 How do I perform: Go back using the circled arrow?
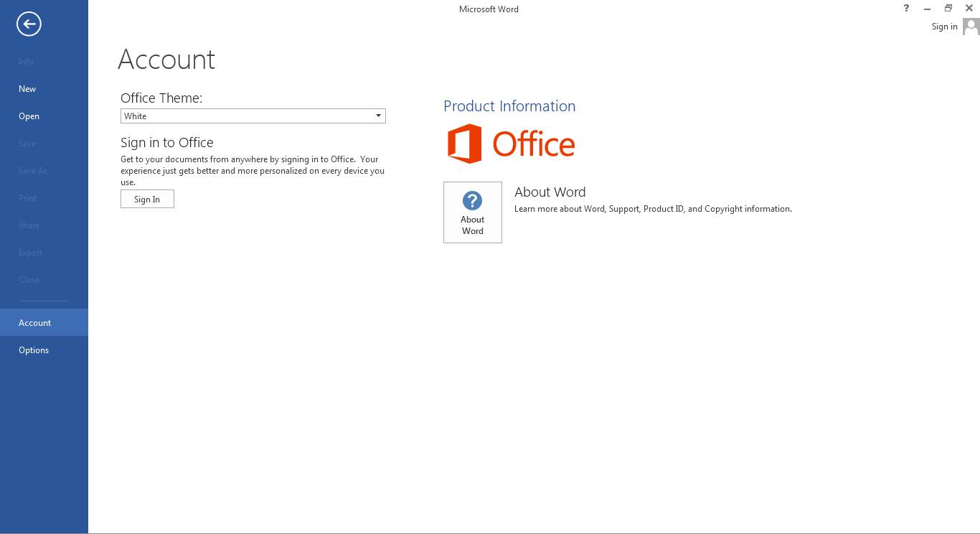click(x=29, y=24)
